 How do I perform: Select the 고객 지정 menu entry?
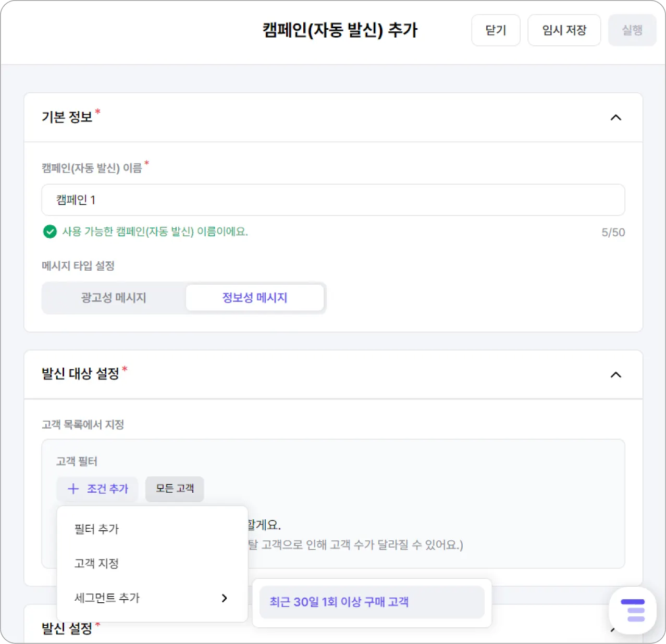point(97,564)
